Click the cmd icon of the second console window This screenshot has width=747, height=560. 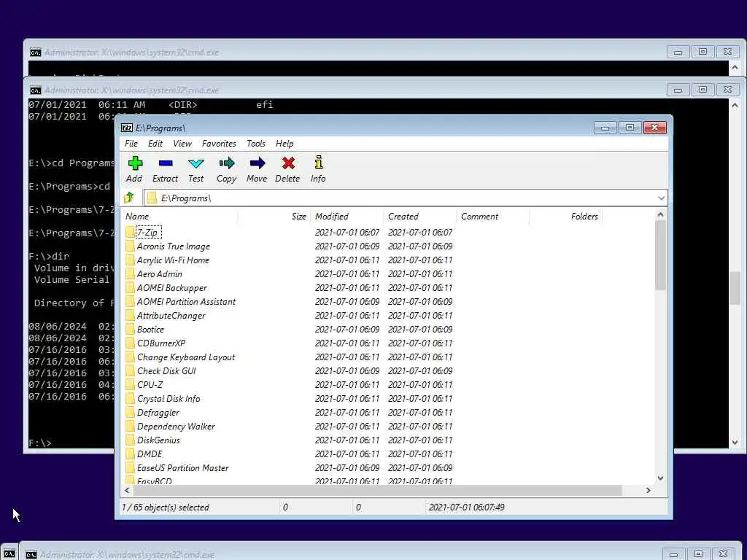35,90
